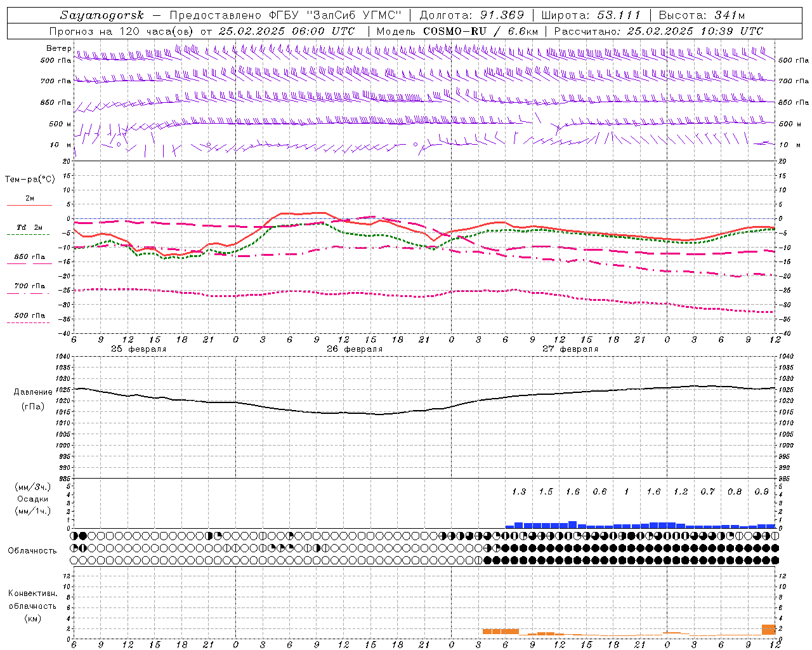Click the Осадки precipitation label
Viewport: 812px width, 650px height.
(x=33, y=499)
